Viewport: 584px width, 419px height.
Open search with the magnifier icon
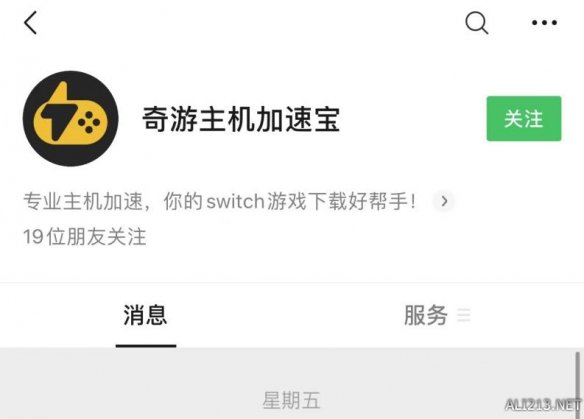click(x=476, y=23)
